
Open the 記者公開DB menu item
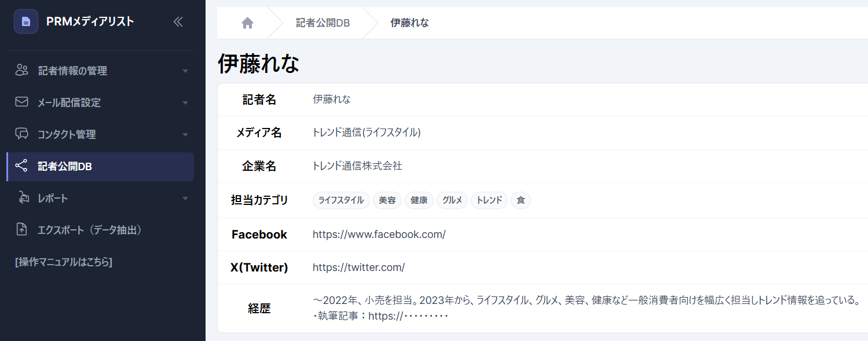click(x=65, y=167)
